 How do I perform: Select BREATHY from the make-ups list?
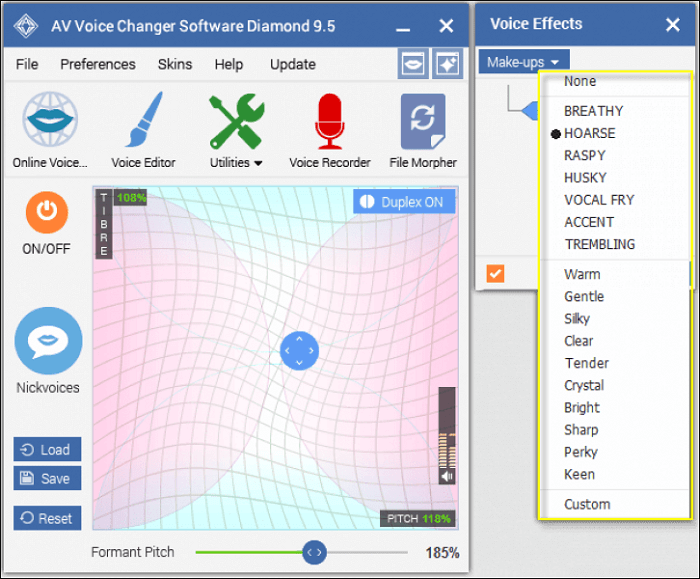click(x=593, y=111)
